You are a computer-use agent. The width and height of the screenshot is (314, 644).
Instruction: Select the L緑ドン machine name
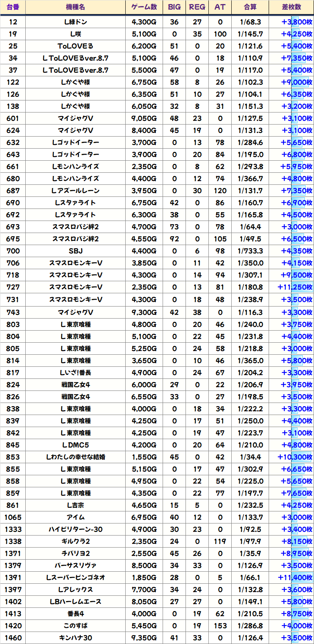pyautogui.click(x=75, y=22)
